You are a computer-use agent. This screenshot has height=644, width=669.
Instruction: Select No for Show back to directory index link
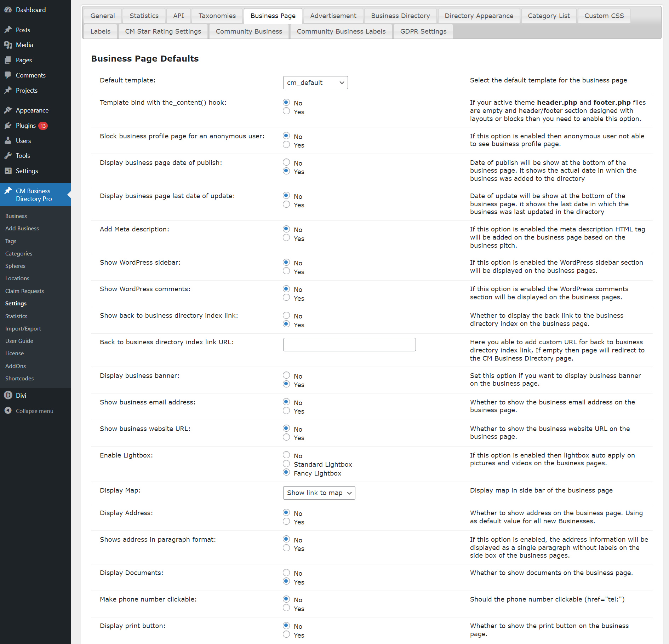click(286, 315)
